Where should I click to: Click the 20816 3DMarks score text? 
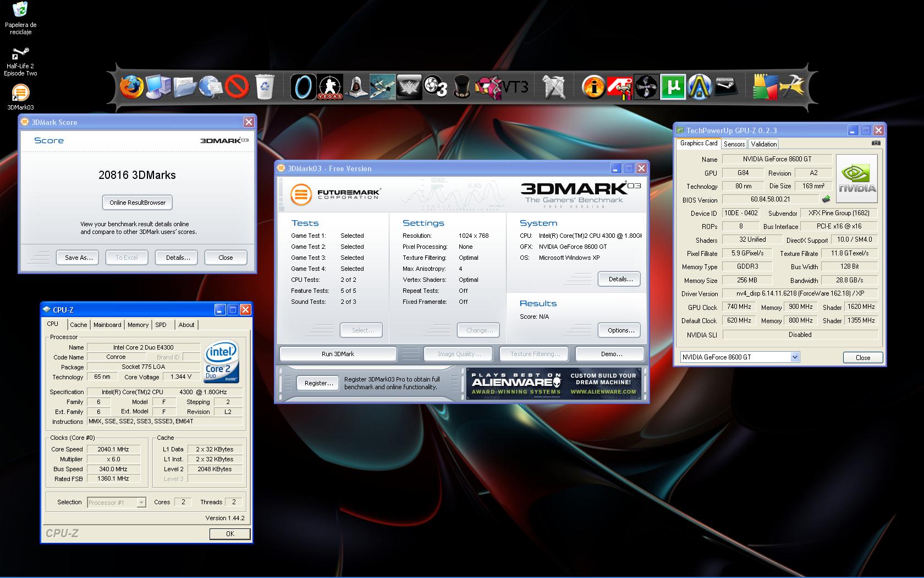(x=137, y=175)
